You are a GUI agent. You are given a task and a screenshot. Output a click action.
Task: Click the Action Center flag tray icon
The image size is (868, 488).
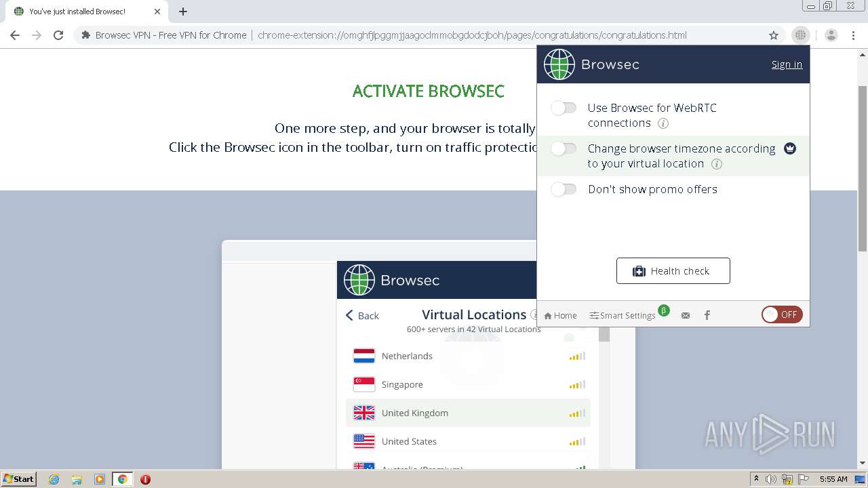[803, 479]
